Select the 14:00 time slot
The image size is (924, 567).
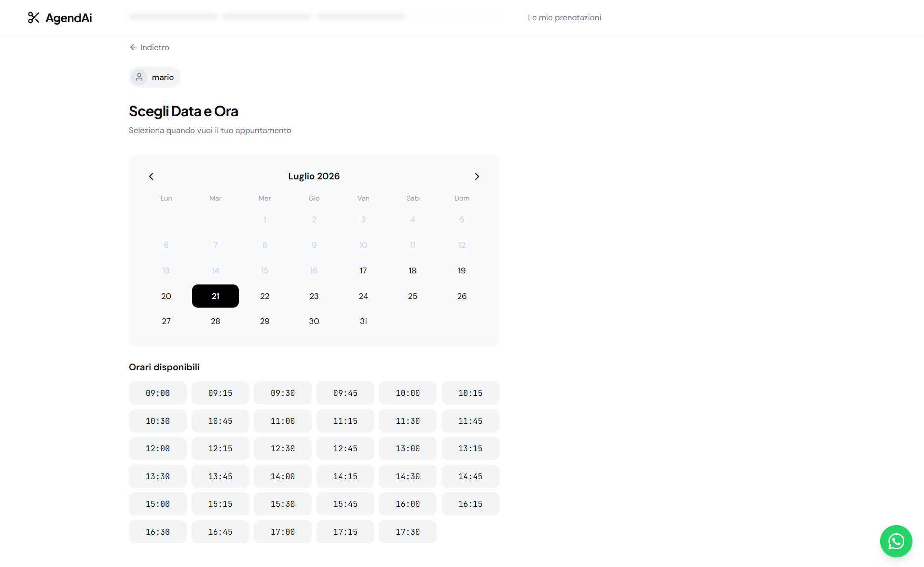[283, 476]
